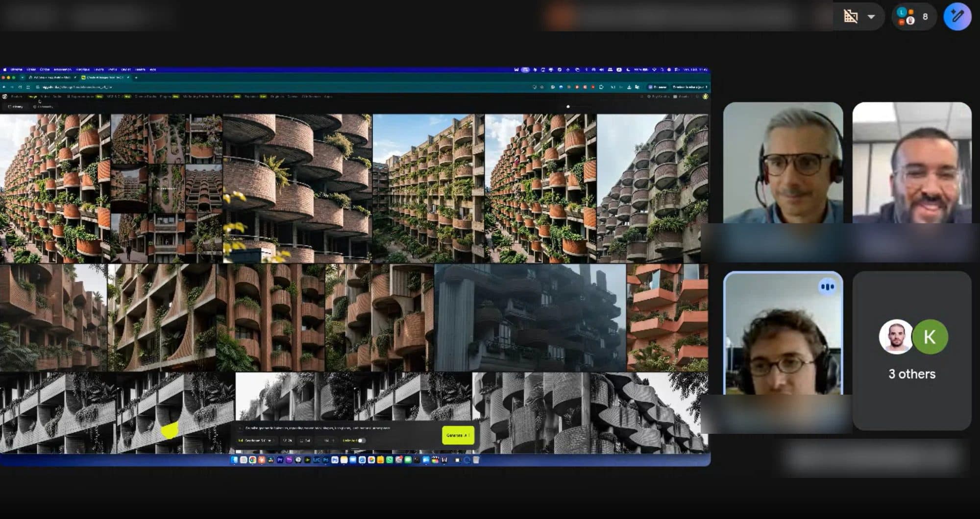Open Premiere Pro from the dock
Screen dimensions: 980x519
[x=280, y=460]
